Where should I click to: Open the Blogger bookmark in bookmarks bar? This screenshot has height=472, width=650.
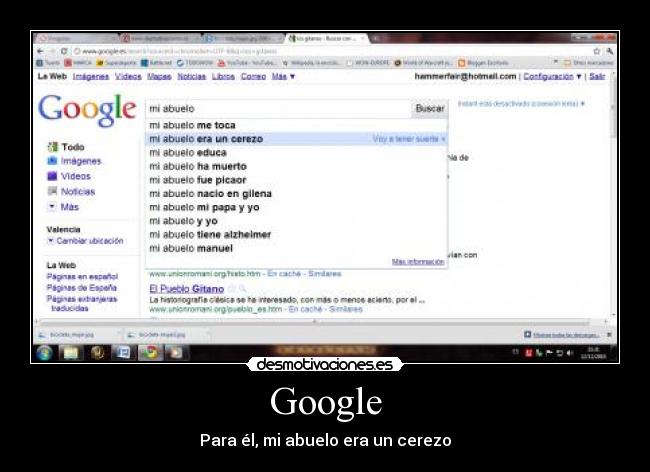[x=483, y=63]
